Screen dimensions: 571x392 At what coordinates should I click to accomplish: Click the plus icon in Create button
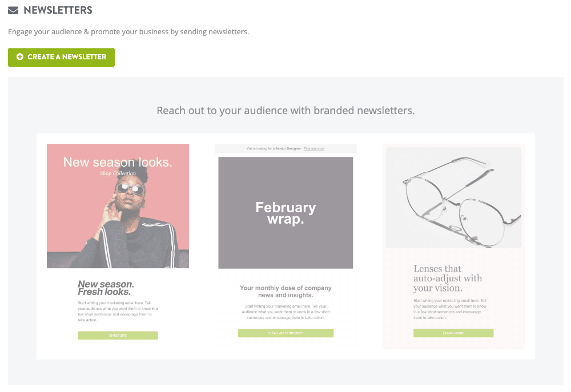[x=20, y=57]
